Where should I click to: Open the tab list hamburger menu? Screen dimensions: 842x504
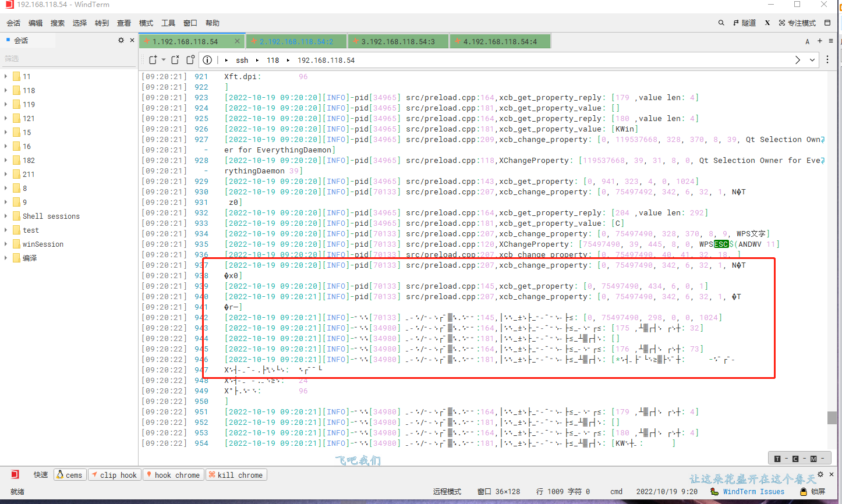pyautogui.click(x=831, y=41)
